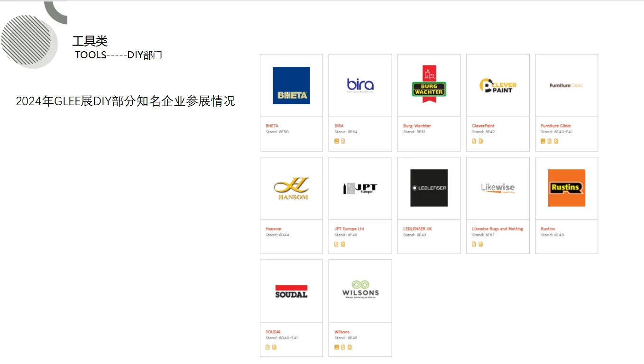Open the solid brochure icon under Furniture Clinic
The width and height of the screenshot is (644, 364).
[543, 141]
